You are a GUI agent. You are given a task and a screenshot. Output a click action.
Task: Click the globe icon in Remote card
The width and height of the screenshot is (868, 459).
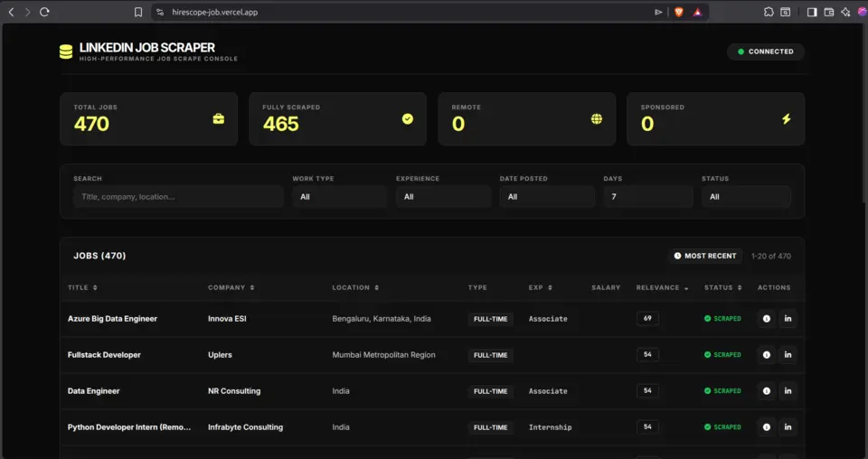point(596,119)
